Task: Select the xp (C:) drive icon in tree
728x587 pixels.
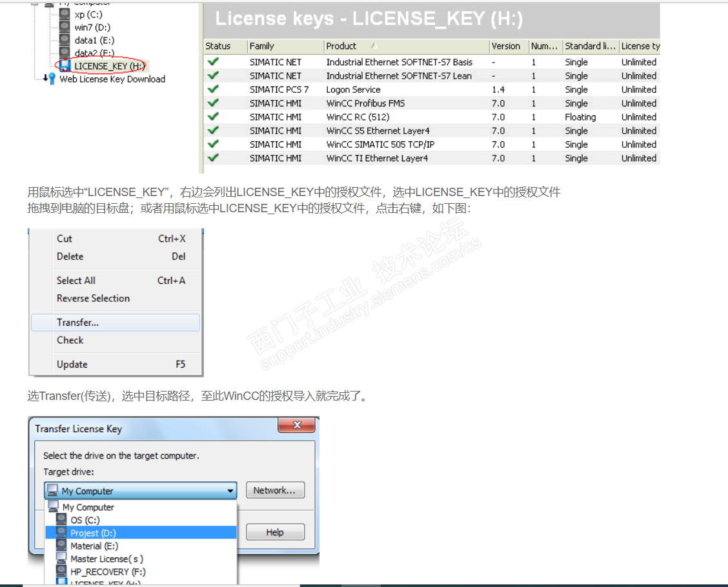Action: click(x=65, y=14)
